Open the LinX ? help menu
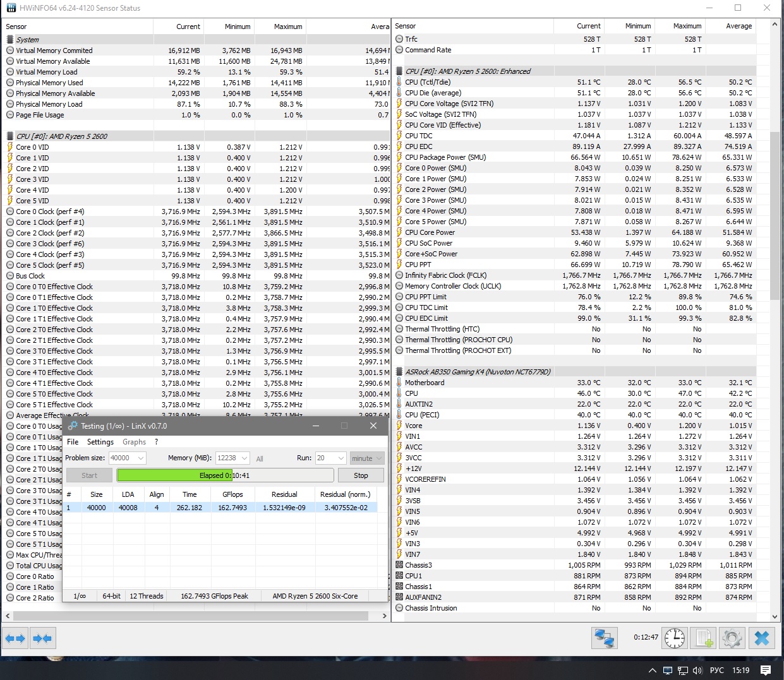This screenshot has height=680, width=784. coord(156,442)
